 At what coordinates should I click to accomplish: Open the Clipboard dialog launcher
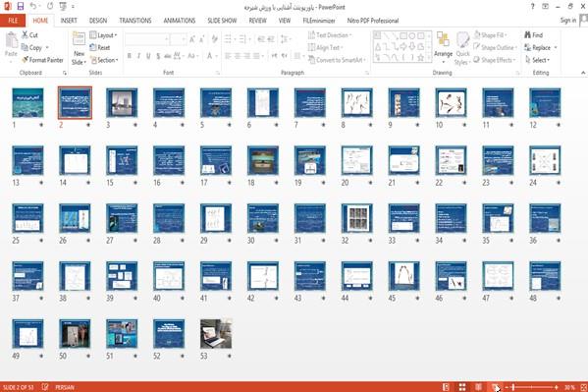click(65, 74)
